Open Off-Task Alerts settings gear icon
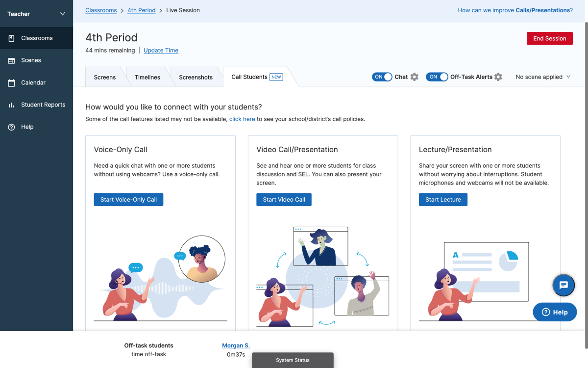Viewport: 588px width, 368px height. pyautogui.click(x=498, y=77)
